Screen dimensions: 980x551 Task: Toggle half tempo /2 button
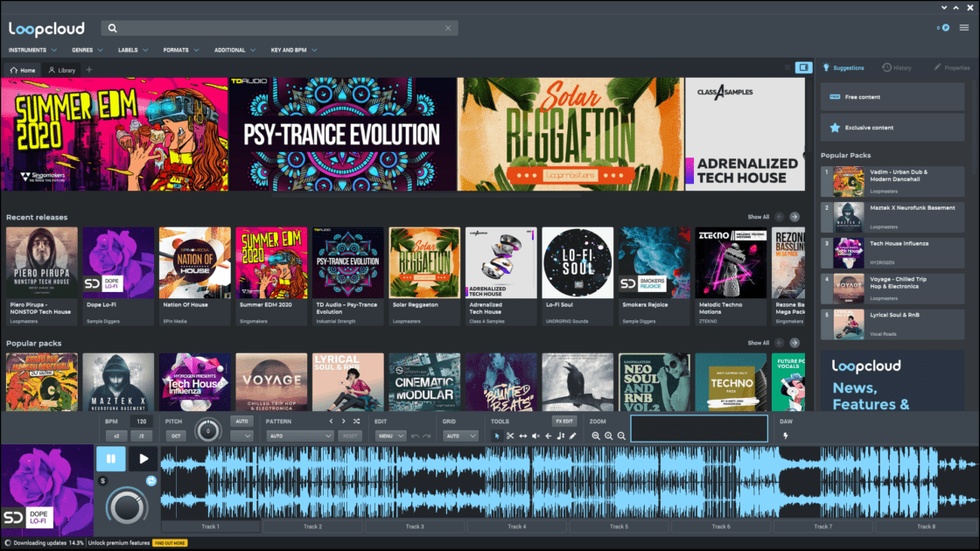141,436
